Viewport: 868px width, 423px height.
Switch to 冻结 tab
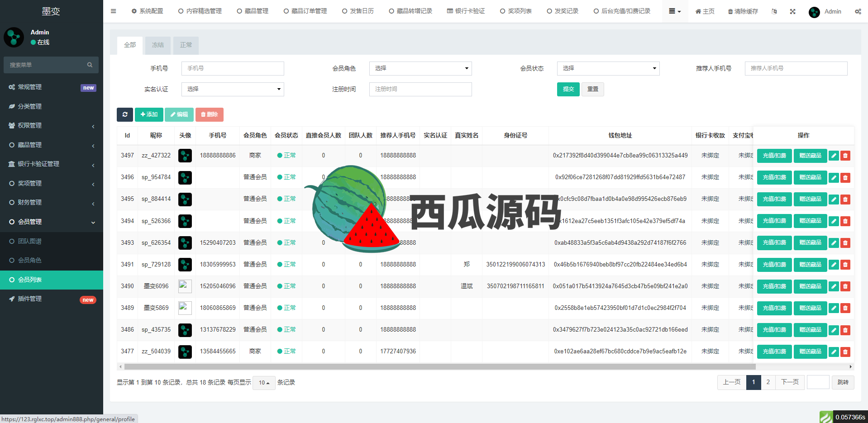coord(158,45)
